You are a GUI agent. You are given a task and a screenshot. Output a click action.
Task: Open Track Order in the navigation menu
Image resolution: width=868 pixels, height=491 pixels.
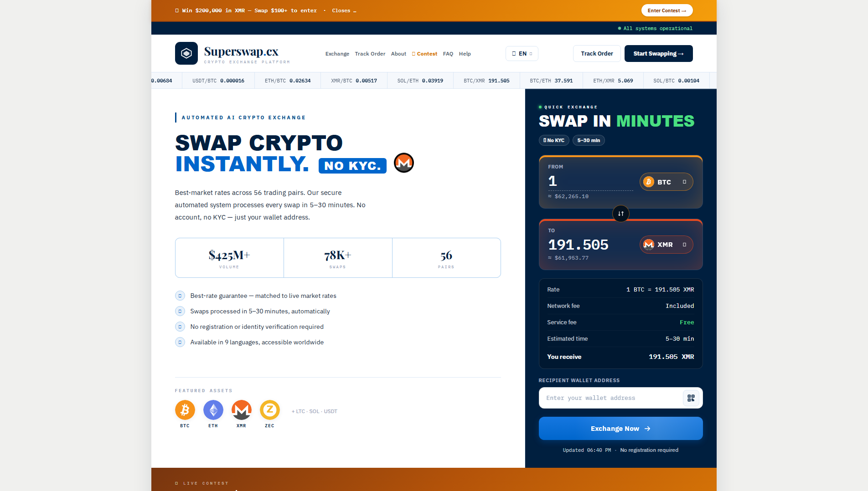(370, 54)
